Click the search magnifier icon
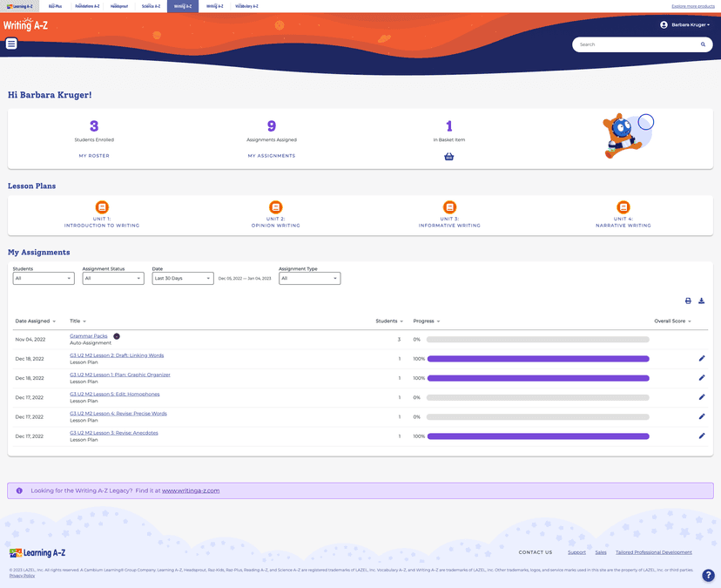 703,44
